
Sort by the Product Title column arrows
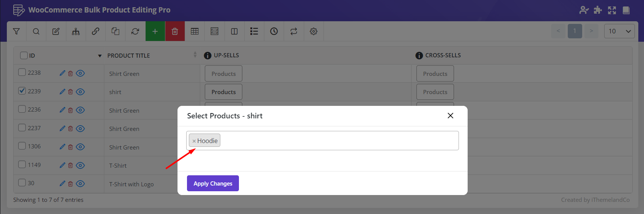click(x=195, y=55)
